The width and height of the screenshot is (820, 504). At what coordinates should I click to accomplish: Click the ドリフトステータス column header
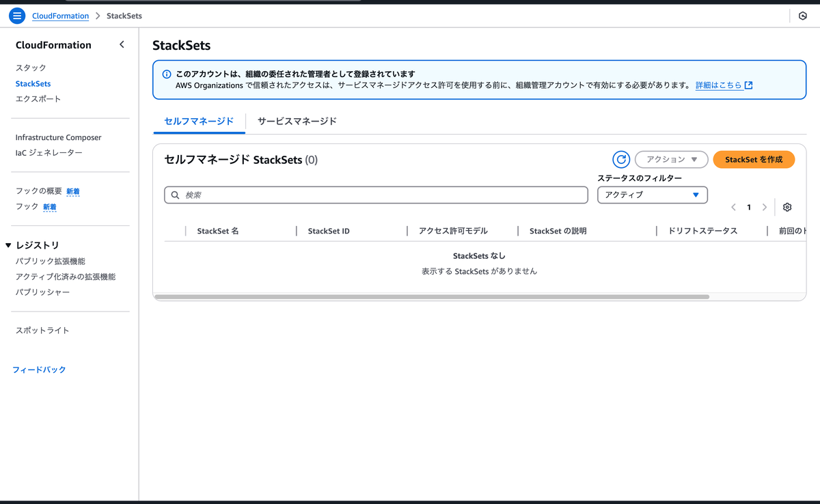(x=702, y=231)
